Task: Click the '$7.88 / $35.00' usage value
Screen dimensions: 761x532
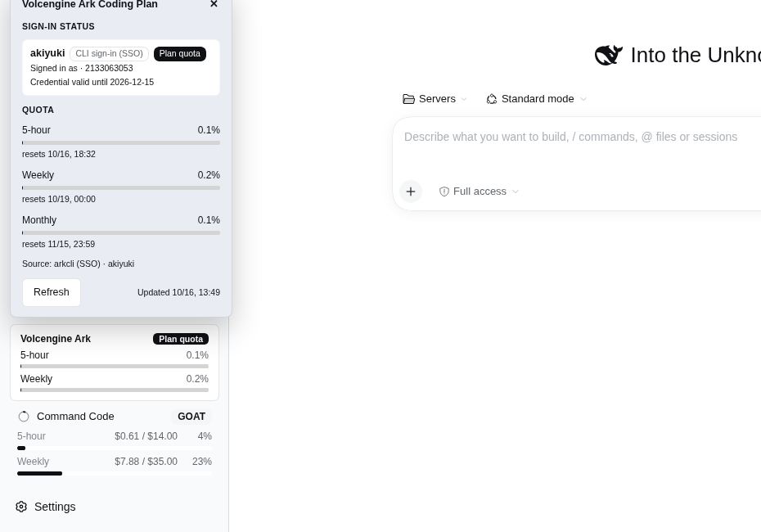Action: tap(146, 462)
